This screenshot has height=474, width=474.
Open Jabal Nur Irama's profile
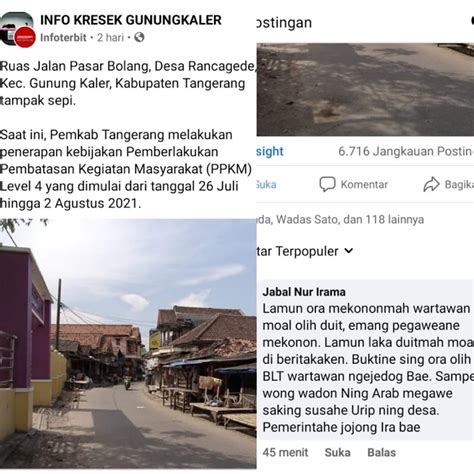[304, 292]
